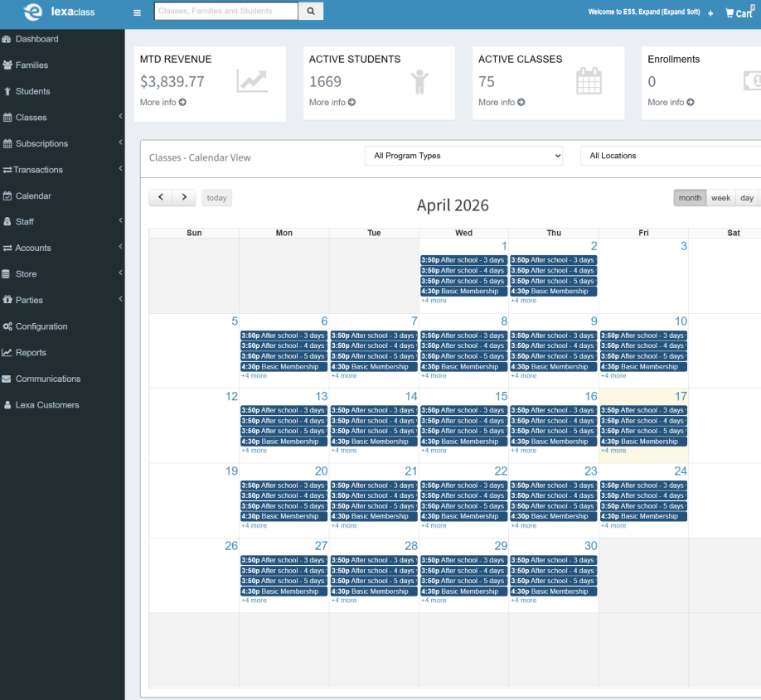This screenshot has width=761, height=700.
Task: Click the Welcome to ESS, Expand text
Action: click(x=644, y=12)
